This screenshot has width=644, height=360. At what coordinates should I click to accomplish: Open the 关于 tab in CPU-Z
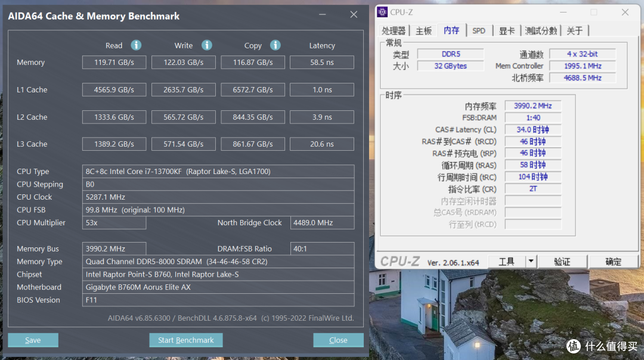click(x=575, y=31)
